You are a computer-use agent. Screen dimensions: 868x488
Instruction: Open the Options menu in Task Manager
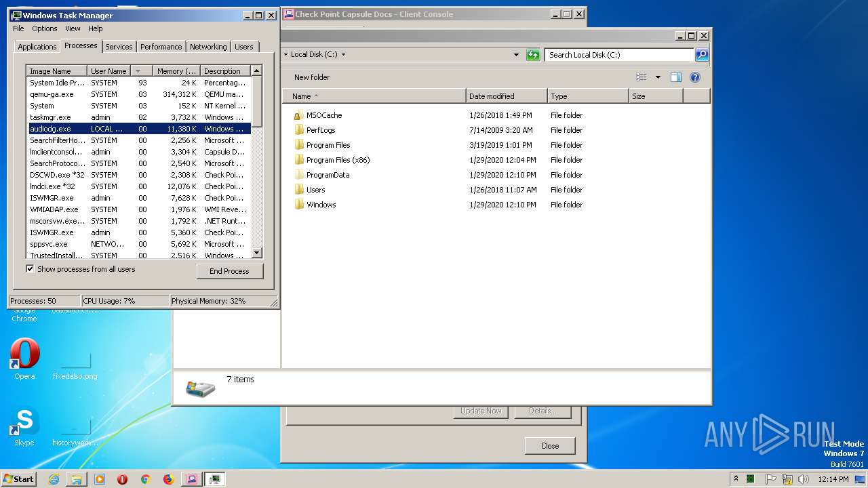45,28
